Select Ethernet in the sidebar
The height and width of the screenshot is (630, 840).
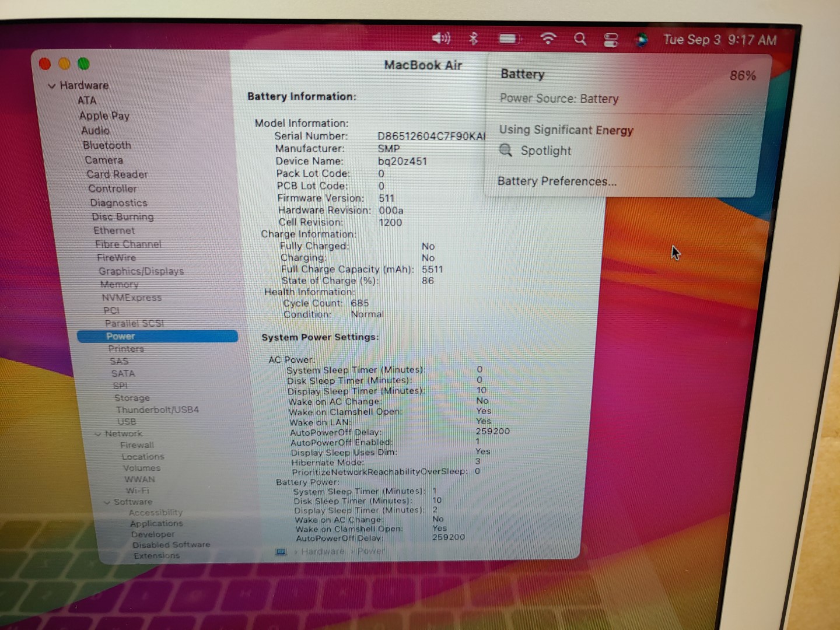point(114,230)
